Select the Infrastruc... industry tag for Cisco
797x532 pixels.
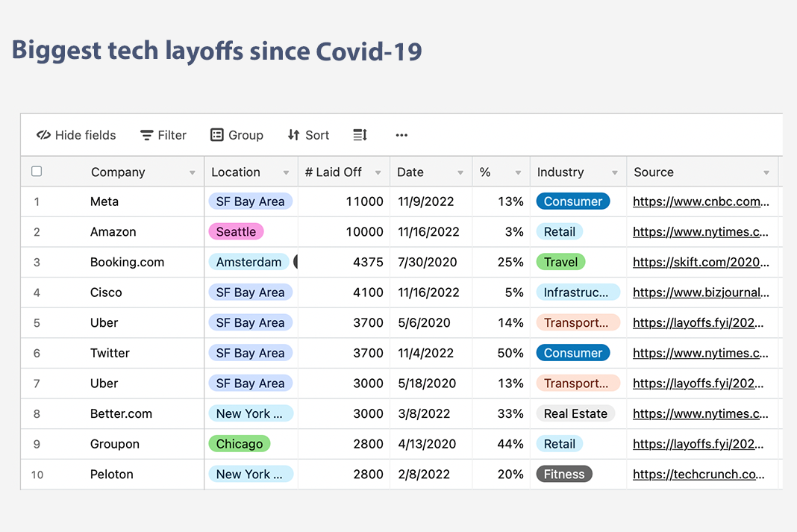pyautogui.click(x=578, y=292)
